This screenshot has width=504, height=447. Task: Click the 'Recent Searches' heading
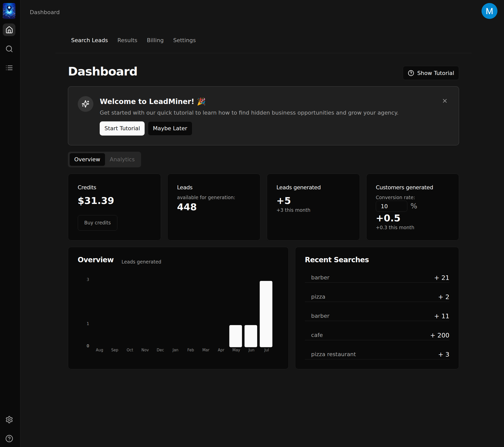click(x=337, y=260)
